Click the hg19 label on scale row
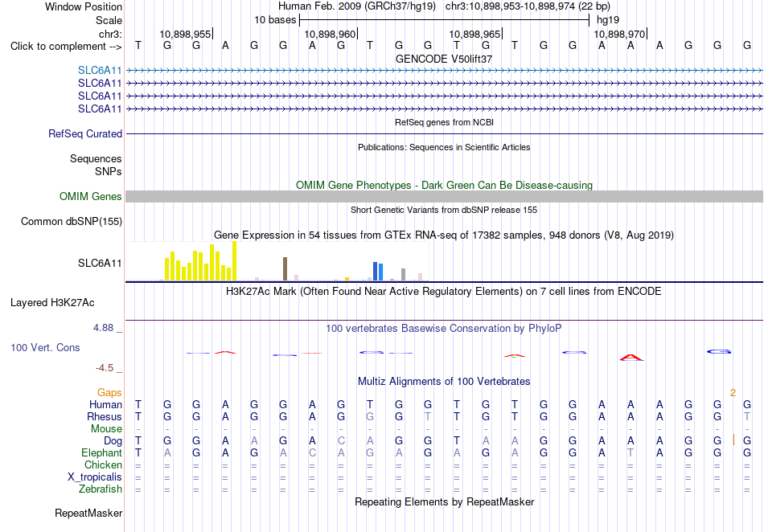The height and width of the screenshot is (532, 764). 608,20
